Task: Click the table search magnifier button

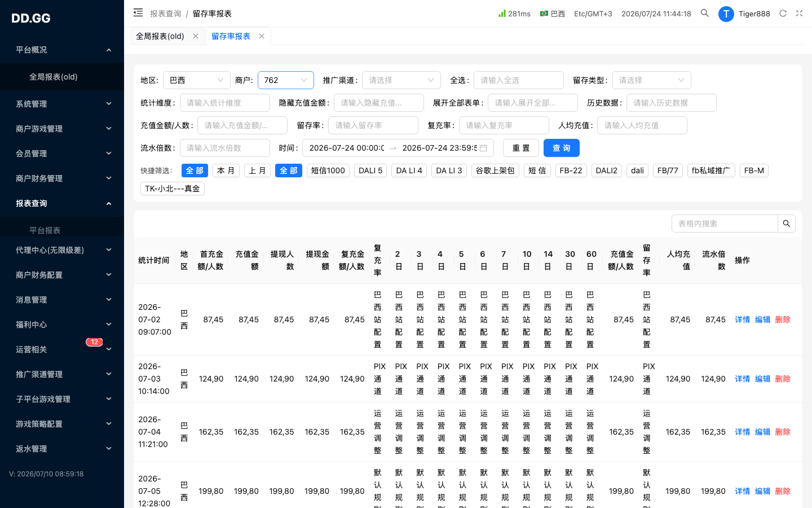Action: [x=787, y=224]
